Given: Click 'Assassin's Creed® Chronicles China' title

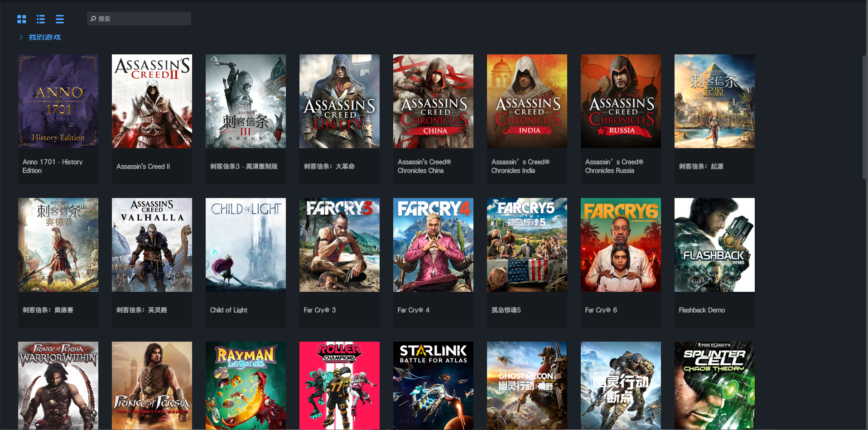Looking at the screenshot, I should point(424,166).
